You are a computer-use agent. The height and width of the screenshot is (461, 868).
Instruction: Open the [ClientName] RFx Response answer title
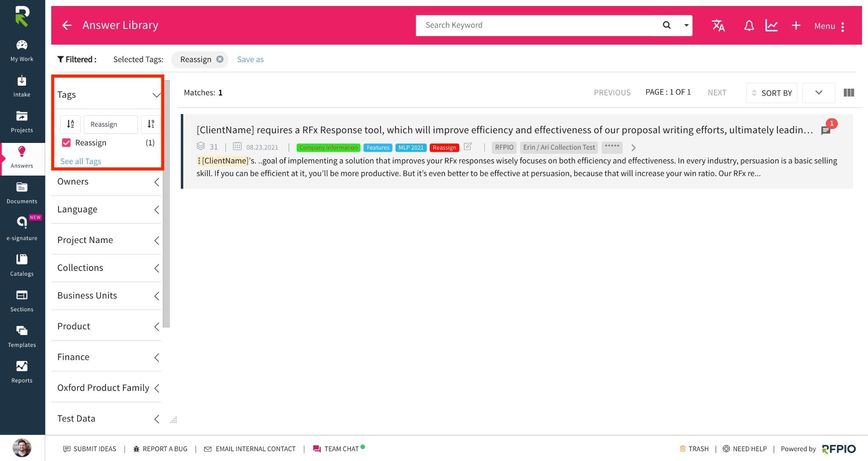[x=504, y=130]
